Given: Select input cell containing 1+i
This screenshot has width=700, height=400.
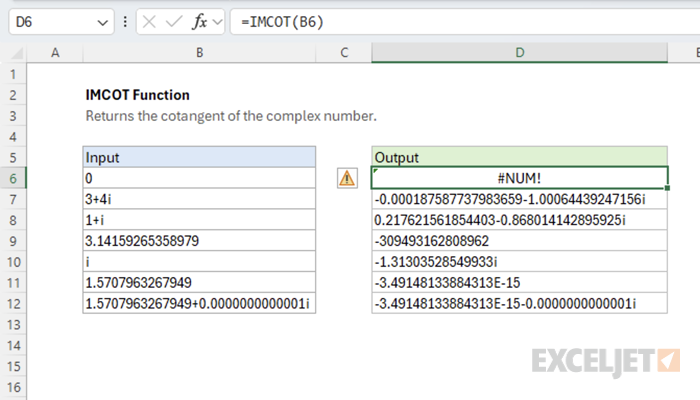Looking at the screenshot, I should tap(199, 220).
